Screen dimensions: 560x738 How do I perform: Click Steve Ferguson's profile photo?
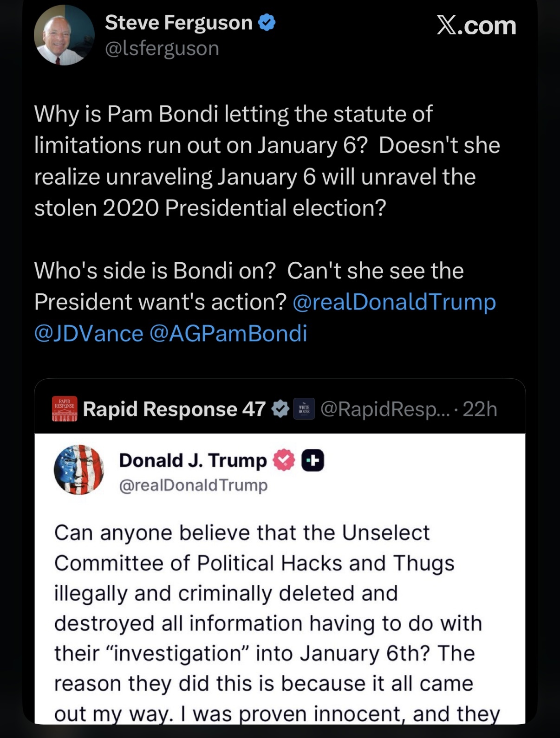[x=64, y=35]
